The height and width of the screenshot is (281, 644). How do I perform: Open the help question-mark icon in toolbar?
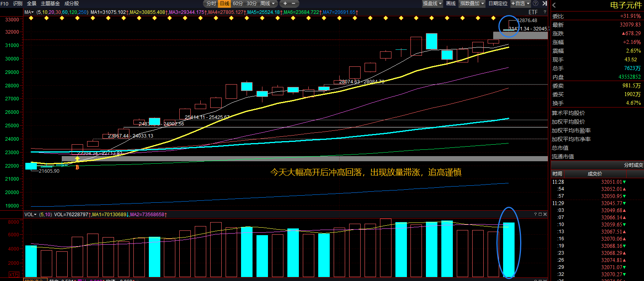pos(536,4)
